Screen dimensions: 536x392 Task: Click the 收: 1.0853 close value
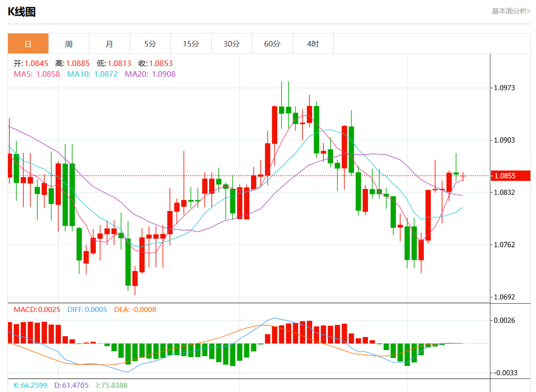pyautogui.click(x=155, y=63)
